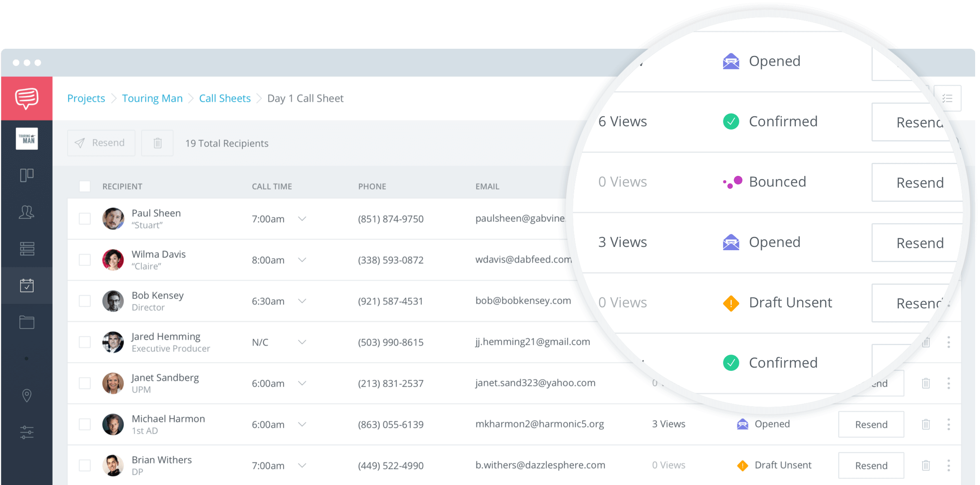
Task: Expand Wilma Davis's call time dropdown
Action: point(302,260)
